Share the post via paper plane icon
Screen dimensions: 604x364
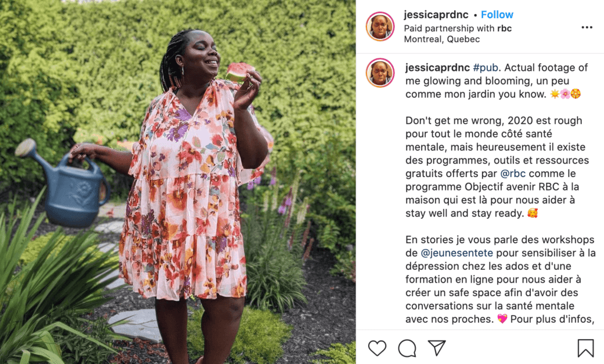pos(437,348)
